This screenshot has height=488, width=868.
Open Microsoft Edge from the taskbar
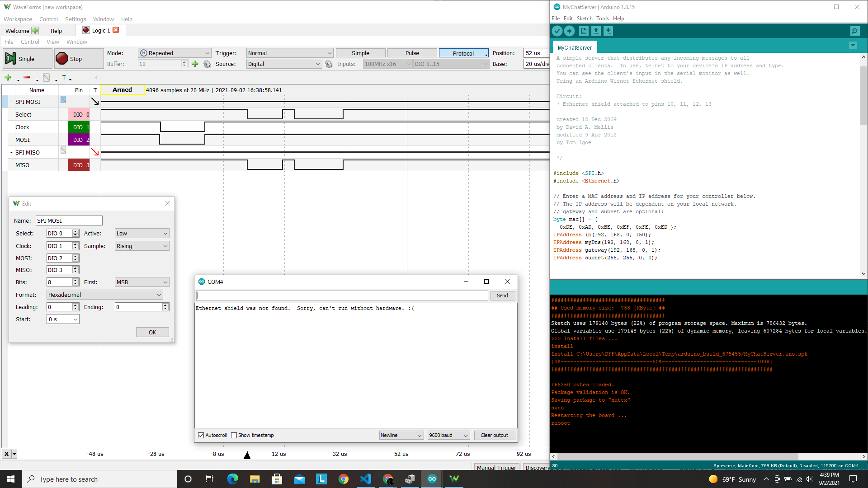coord(233,479)
